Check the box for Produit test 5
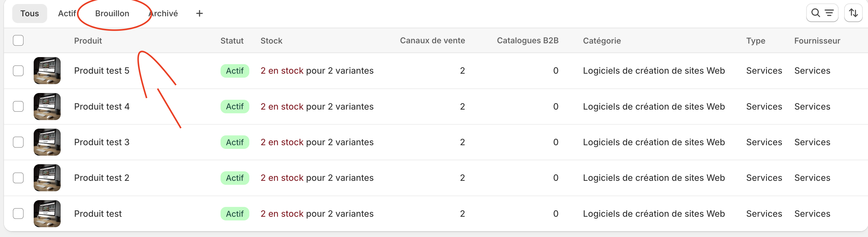 pos(18,71)
